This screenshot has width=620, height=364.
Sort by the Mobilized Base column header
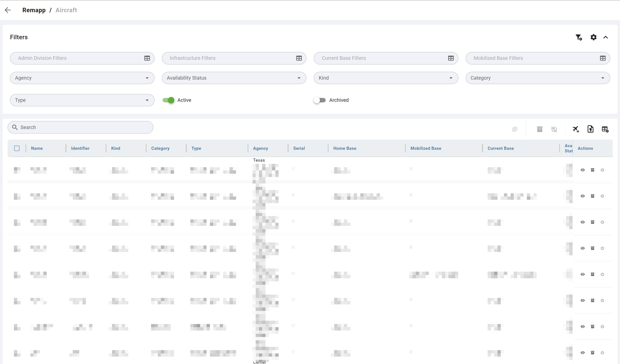[x=426, y=148]
